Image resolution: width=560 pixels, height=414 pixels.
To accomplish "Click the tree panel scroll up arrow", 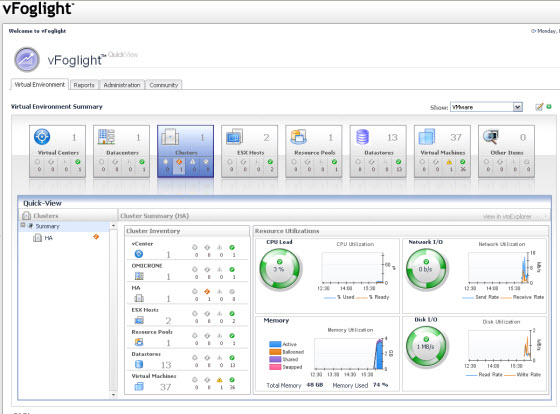I will click(113, 226).
